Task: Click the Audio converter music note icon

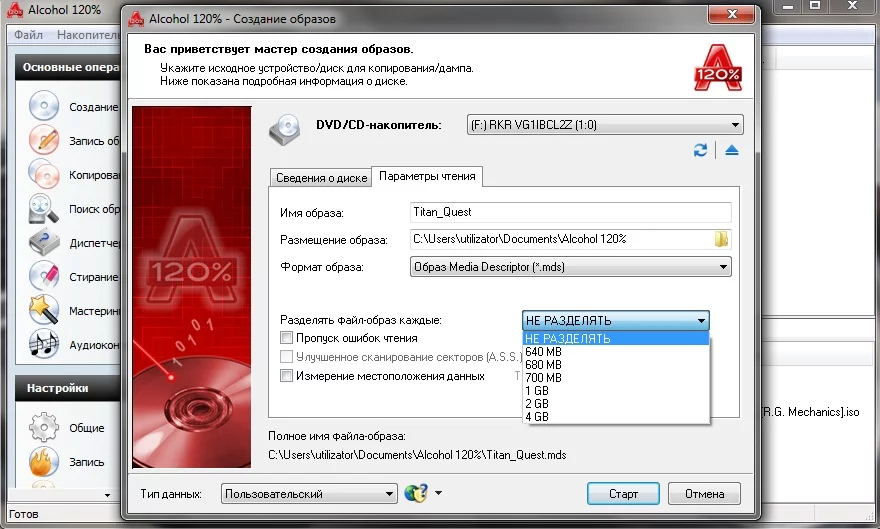Action: [44, 344]
